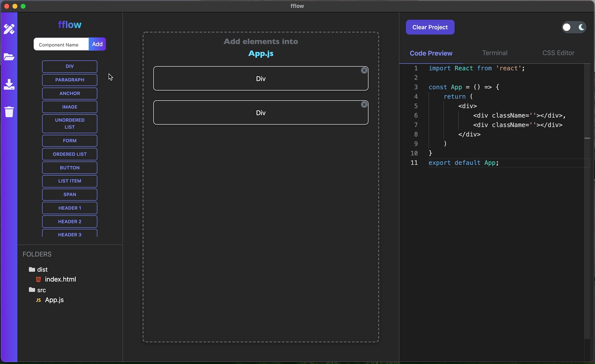Screen dimensions: 595x364
Task: Add a HEADER 3 element
Action: [70, 233]
